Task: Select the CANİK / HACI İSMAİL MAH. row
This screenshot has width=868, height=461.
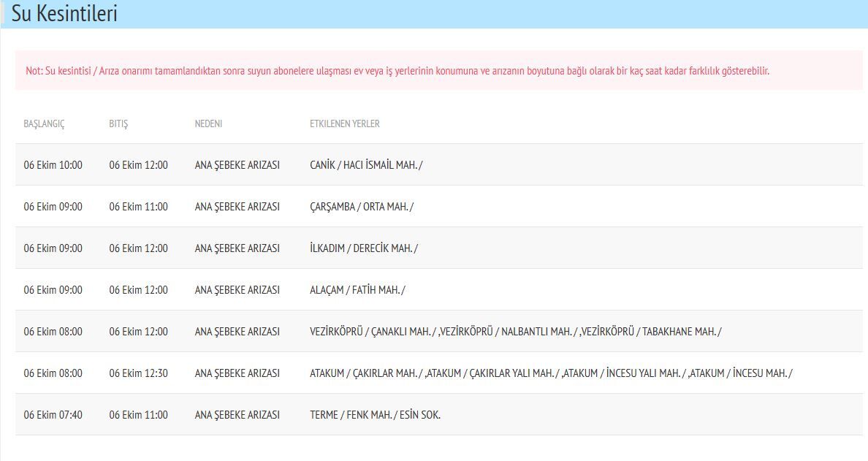Action: (439, 164)
